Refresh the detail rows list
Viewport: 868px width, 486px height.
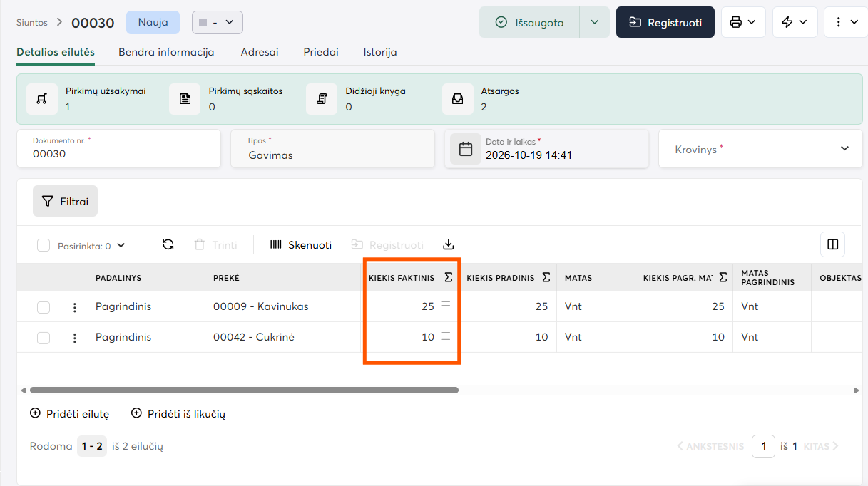[x=168, y=244]
